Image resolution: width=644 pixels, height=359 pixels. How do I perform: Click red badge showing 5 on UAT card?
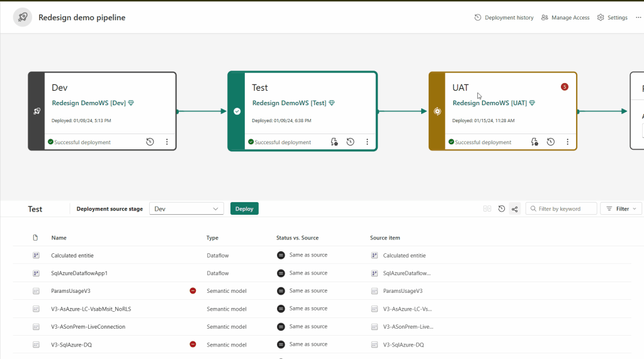564,87
